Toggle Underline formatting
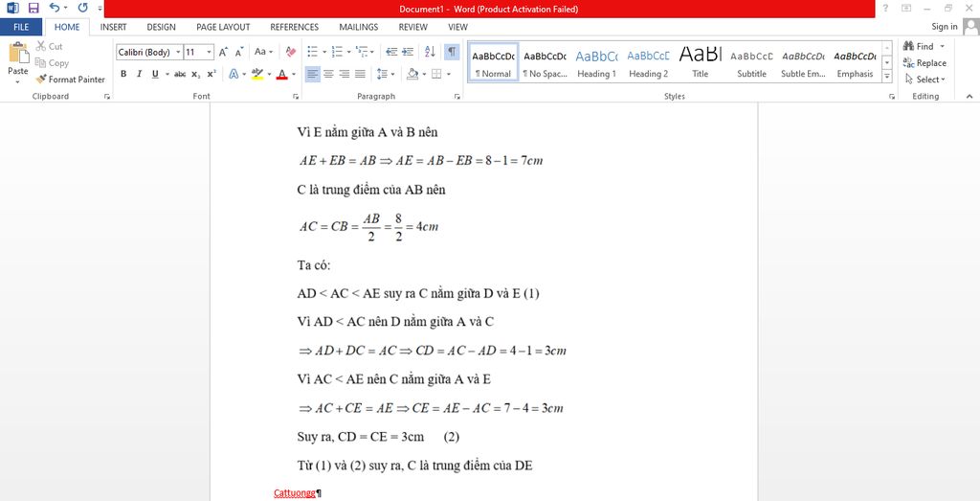980x501 pixels. coord(155,74)
